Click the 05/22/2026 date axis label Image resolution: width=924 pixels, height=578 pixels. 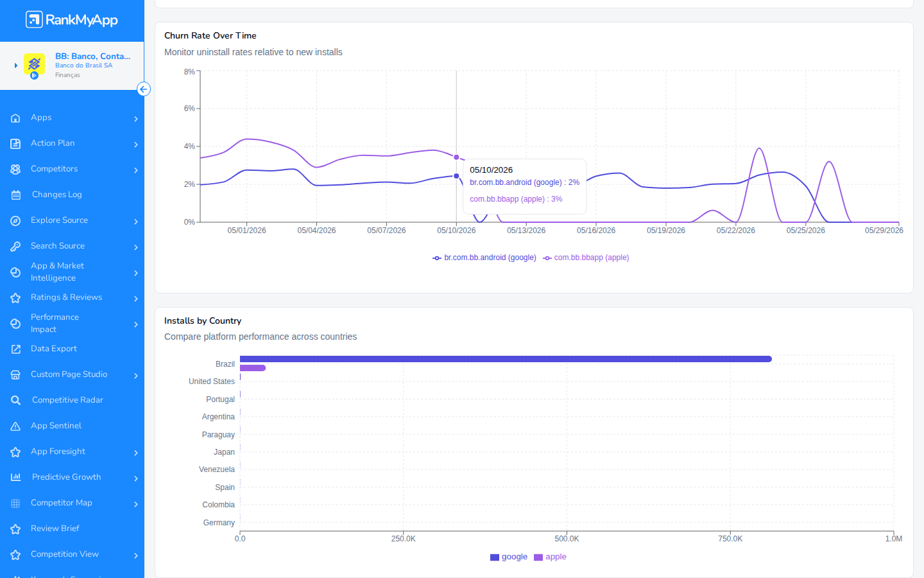coord(736,231)
